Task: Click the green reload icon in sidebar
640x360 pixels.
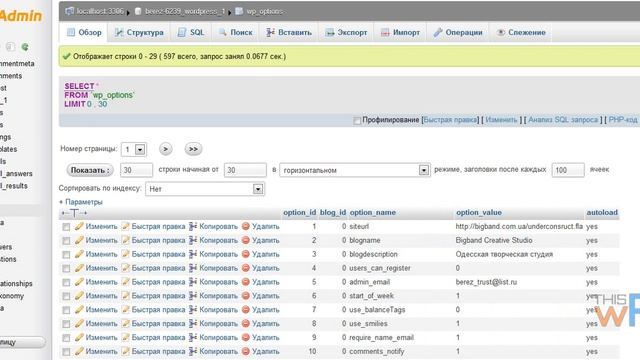Action: pos(25,47)
